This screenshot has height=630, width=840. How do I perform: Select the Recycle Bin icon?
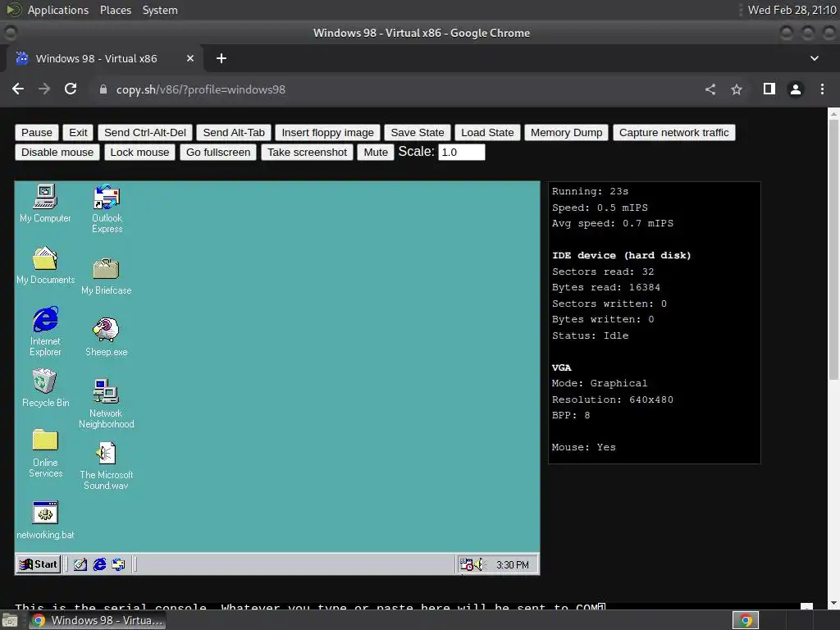click(45, 388)
